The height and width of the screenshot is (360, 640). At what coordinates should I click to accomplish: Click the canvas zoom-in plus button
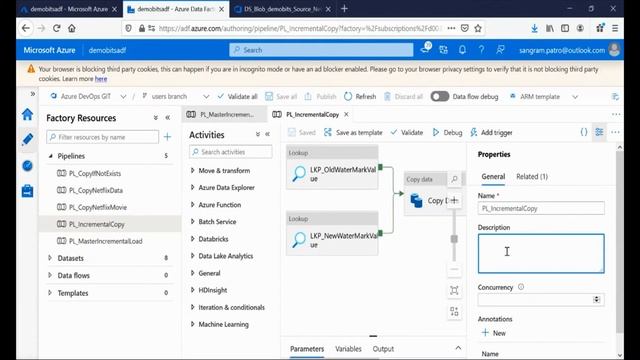454,200
